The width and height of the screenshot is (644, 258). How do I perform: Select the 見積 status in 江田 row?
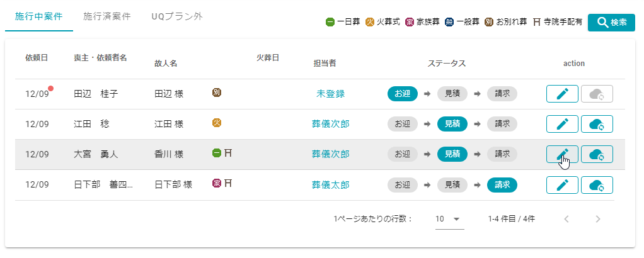point(452,124)
